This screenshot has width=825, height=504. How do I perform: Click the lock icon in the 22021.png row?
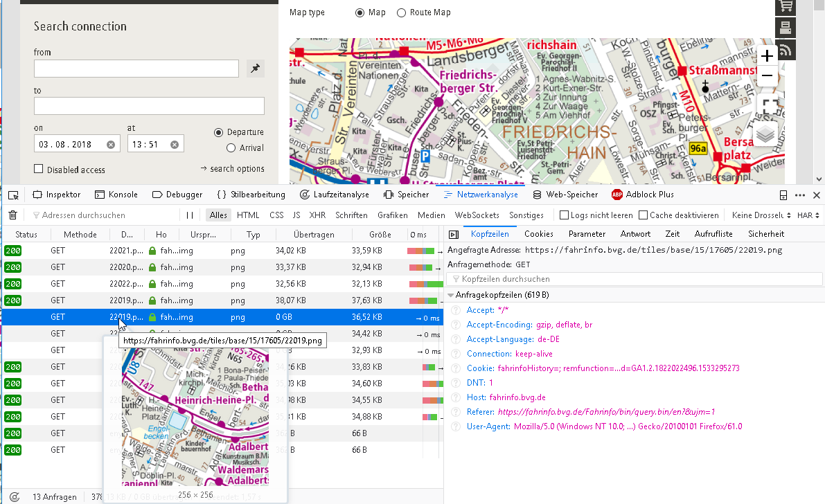[x=152, y=251]
